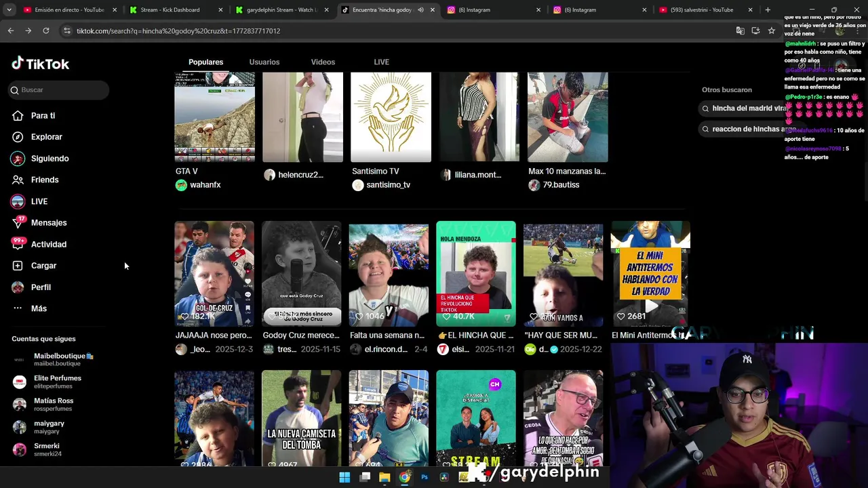Open a new browser tab
This screenshot has height=488, width=868.
click(x=768, y=10)
